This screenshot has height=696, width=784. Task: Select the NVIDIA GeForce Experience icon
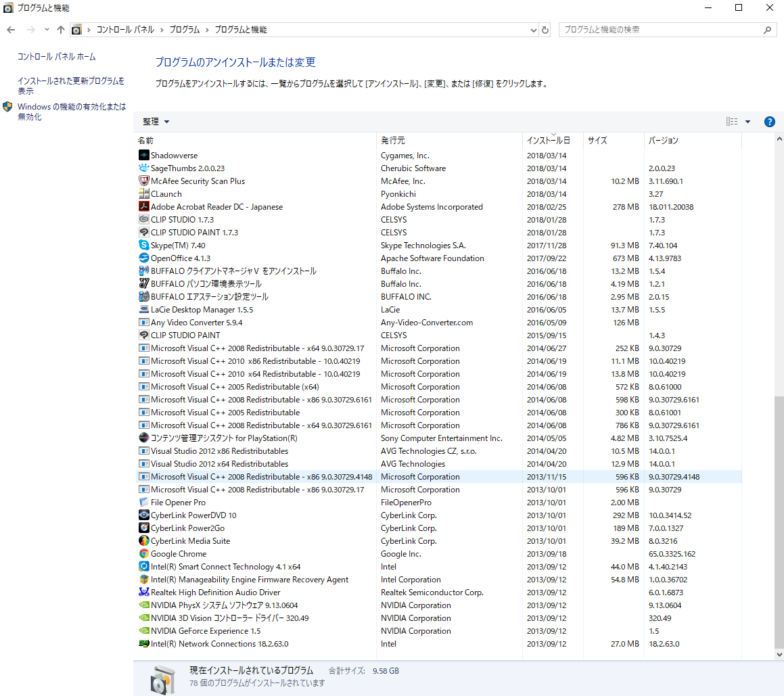[143, 631]
